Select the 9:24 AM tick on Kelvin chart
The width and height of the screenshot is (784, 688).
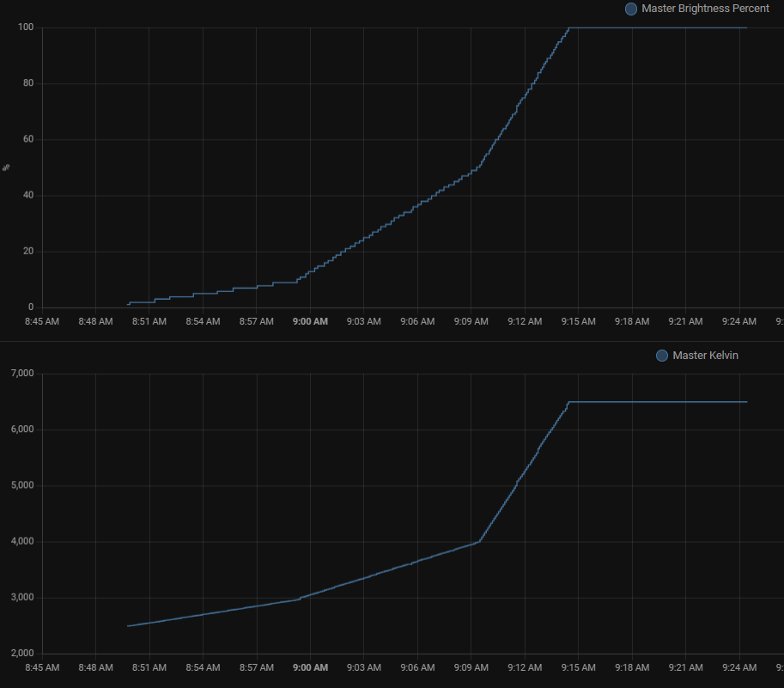(x=738, y=667)
